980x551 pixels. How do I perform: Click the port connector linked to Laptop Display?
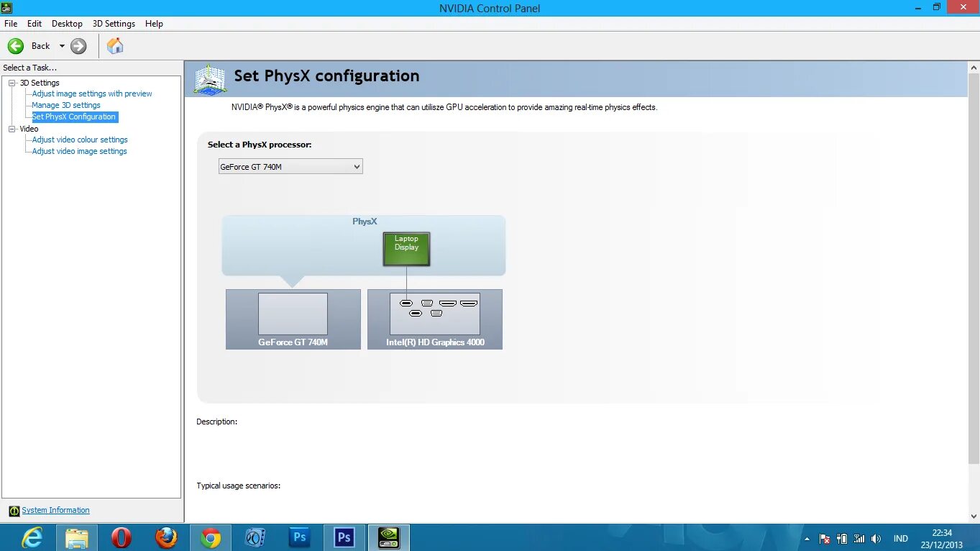coord(406,303)
